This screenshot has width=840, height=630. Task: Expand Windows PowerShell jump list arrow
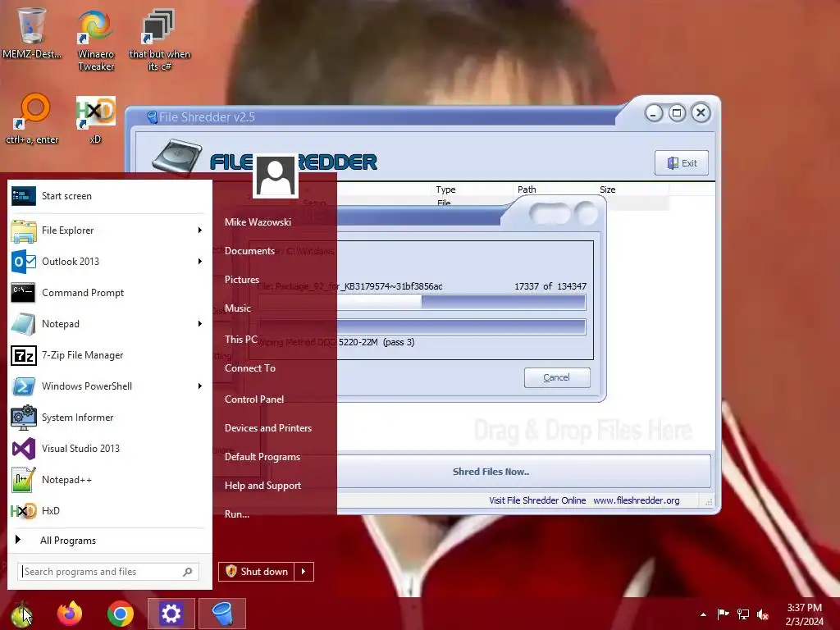[x=200, y=386]
